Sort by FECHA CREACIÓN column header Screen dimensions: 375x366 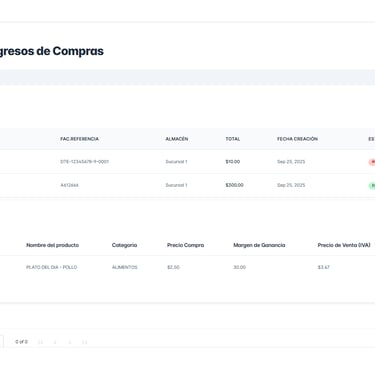click(297, 139)
